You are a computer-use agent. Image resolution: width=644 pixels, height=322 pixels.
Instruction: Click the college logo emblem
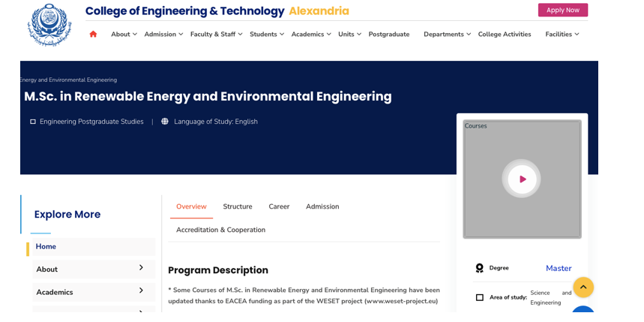point(49,25)
